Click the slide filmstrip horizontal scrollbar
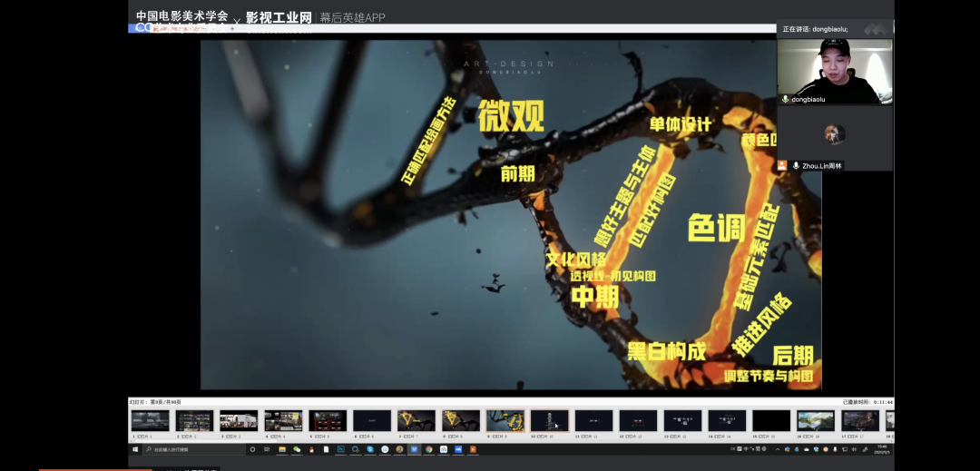Screen dimensions: 980x471 [x=508, y=437]
